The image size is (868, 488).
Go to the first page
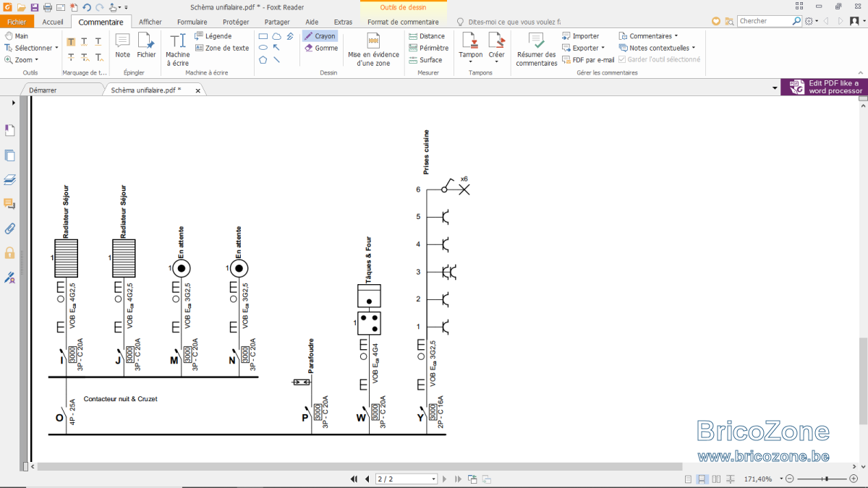[x=354, y=479]
